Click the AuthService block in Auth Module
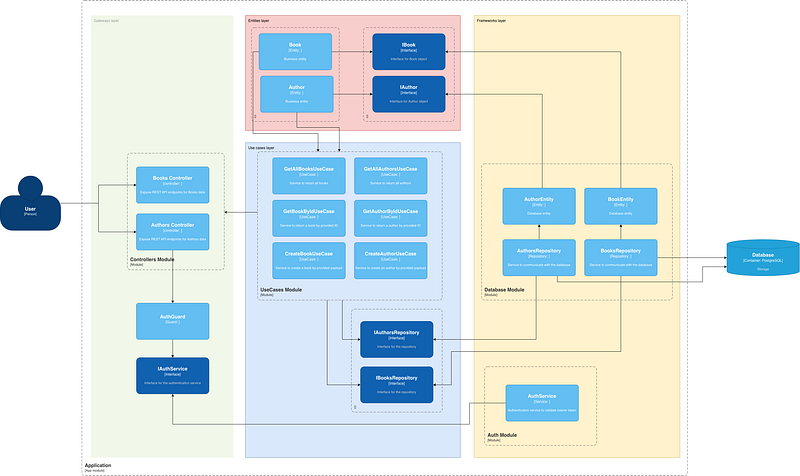This screenshot has height=476, width=800. [x=542, y=403]
